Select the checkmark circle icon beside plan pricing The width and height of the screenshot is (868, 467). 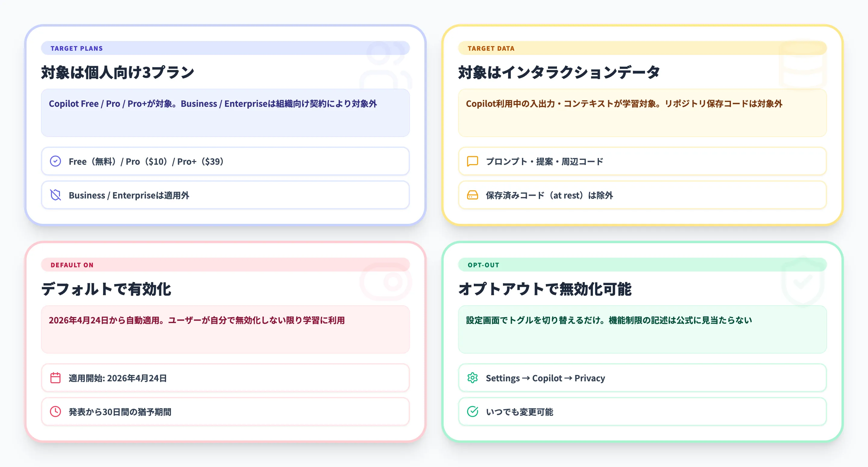pos(55,161)
